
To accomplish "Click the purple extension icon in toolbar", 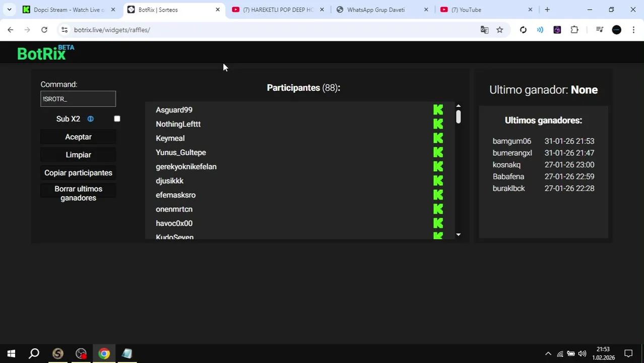I will (x=557, y=30).
